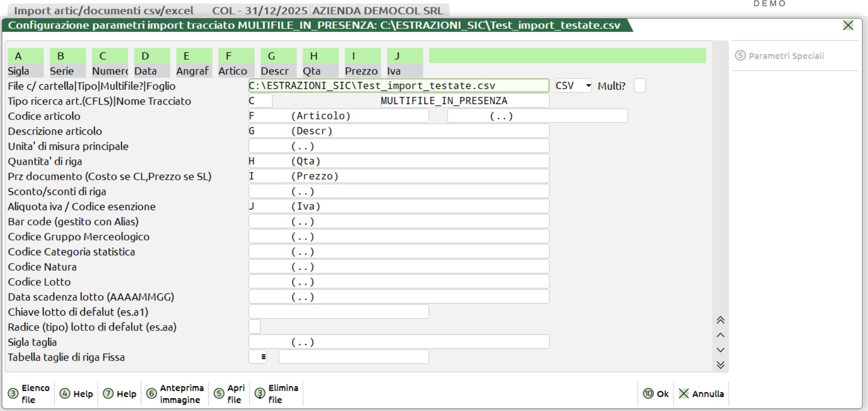Open Parametri Speciali
The height and width of the screenshot is (411, 868).
click(779, 56)
